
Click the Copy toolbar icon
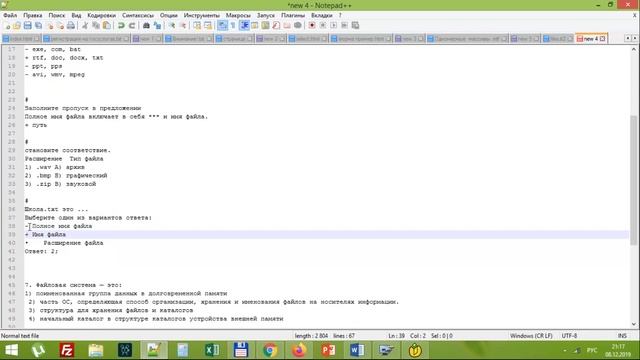96,26
